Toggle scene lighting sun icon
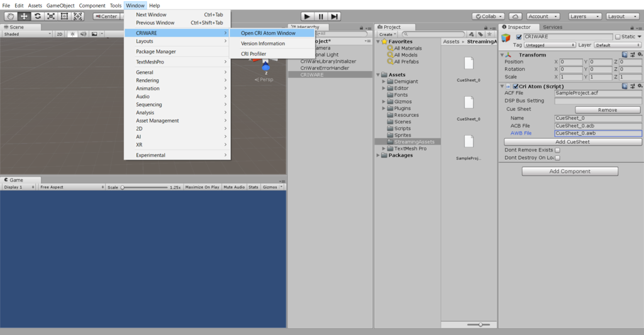 [73, 34]
